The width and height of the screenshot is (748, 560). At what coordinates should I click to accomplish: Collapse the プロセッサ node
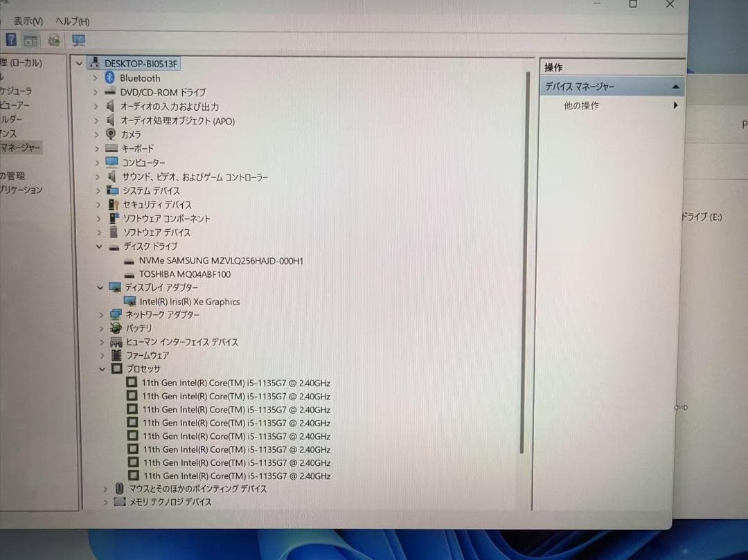(102, 369)
